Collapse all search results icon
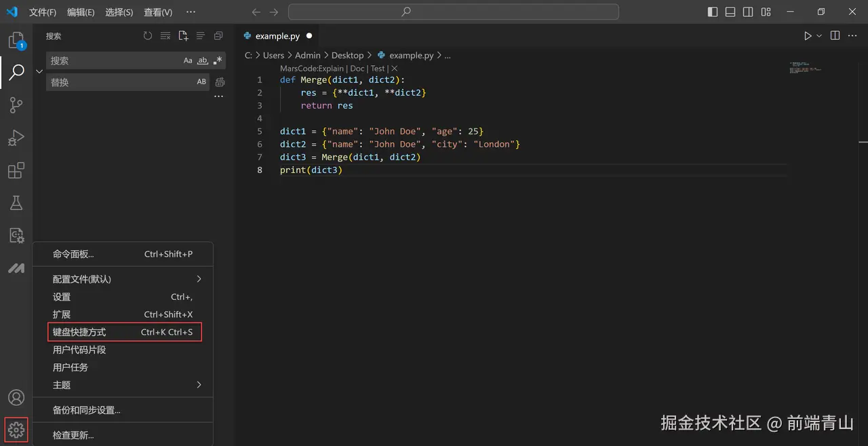868x446 pixels. pyautogui.click(x=218, y=36)
